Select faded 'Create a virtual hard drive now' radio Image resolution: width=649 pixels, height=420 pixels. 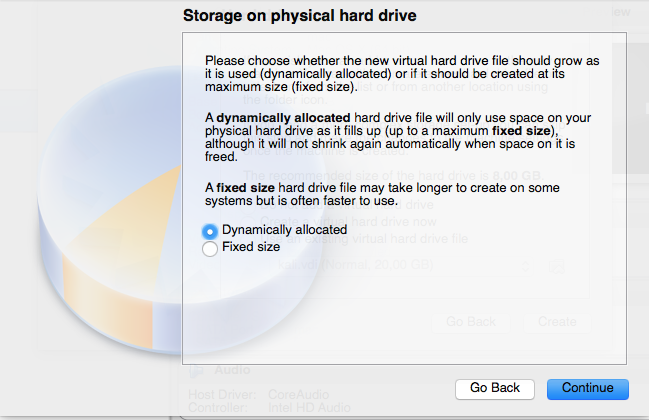(248, 222)
